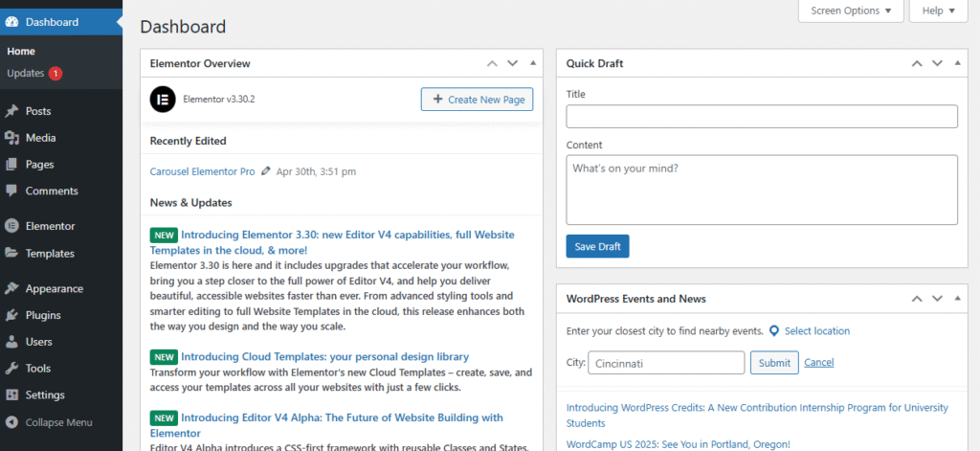This screenshot has height=451, width=980.
Task: Open Introducing Elementor 3.30 news link
Action: coord(332,241)
